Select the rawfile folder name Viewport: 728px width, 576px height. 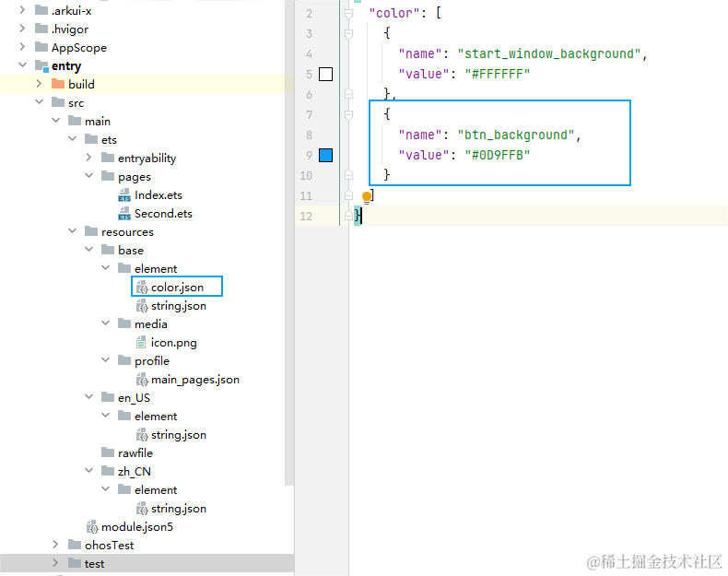tap(135, 453)
